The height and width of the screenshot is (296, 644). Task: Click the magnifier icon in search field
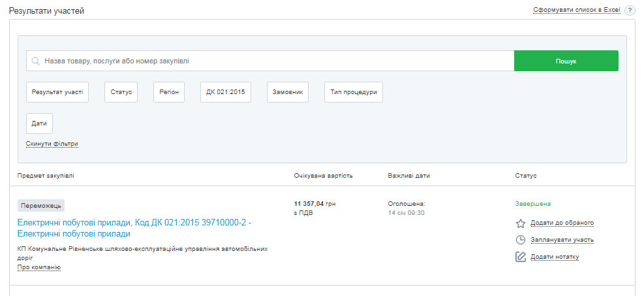(x=36, y=61)
